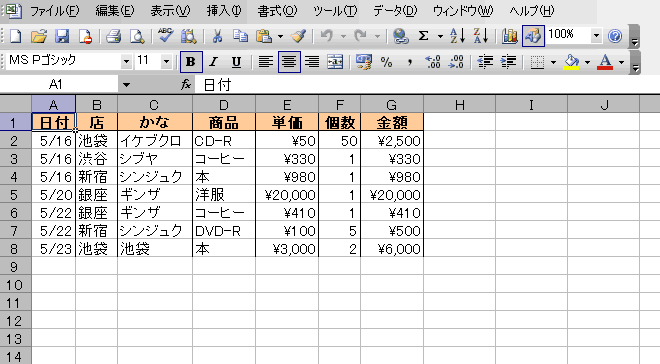Viewport: 660px width, 364px height.
Task: Select the Format Painter brush icon
Action: 298,36
